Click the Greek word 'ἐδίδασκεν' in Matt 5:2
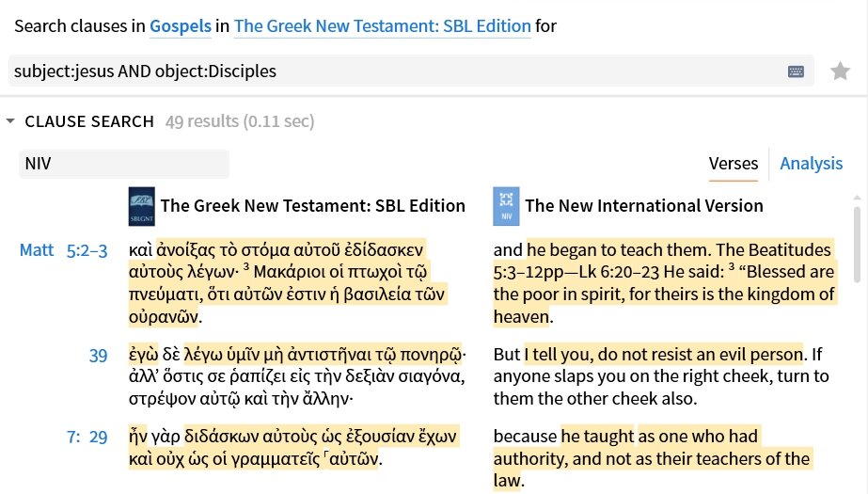 (382, 249)
